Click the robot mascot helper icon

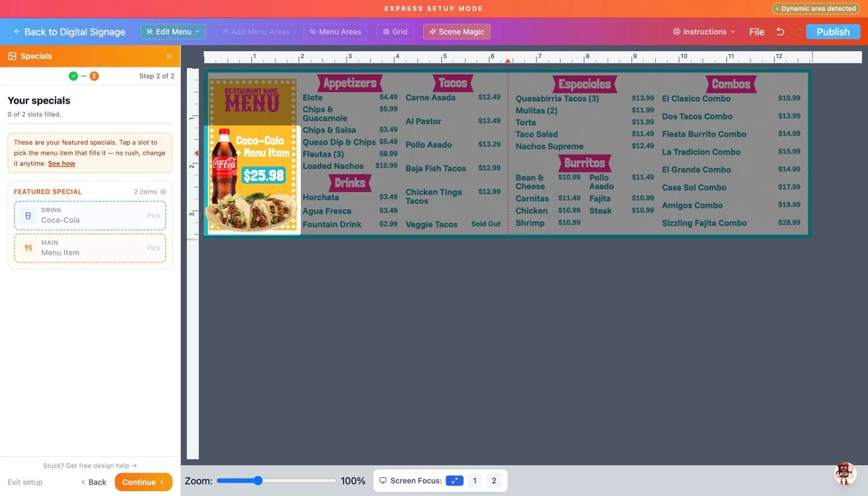point(845,473)
